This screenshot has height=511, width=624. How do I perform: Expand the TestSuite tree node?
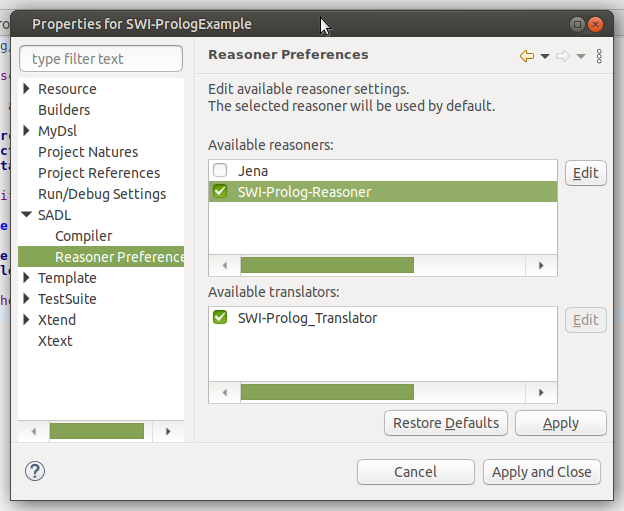26,298
